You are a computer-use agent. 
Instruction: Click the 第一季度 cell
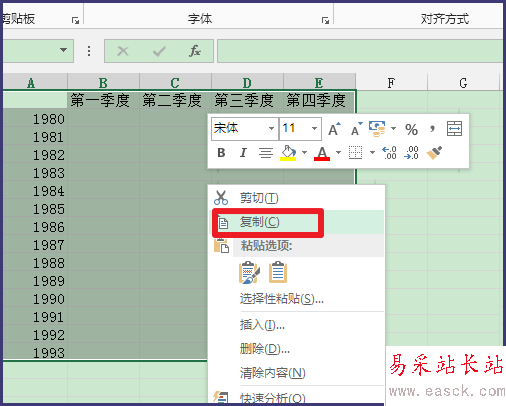[103, 100]
